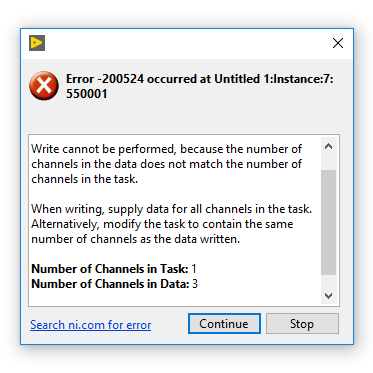This screenshot has width=373, height=373.
Task: Click the LabVIEW icon in the title bar
Action: tap(37, 43)
